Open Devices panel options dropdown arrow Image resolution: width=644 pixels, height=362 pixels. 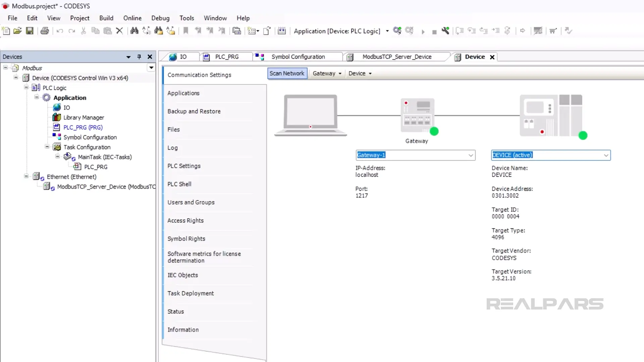click(x=128, y=57)
